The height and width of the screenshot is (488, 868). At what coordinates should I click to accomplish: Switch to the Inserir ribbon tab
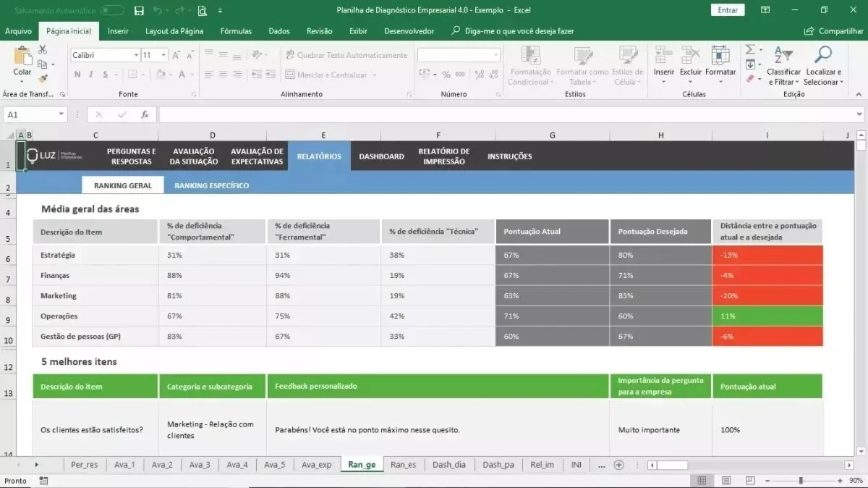tap(118, 31)
